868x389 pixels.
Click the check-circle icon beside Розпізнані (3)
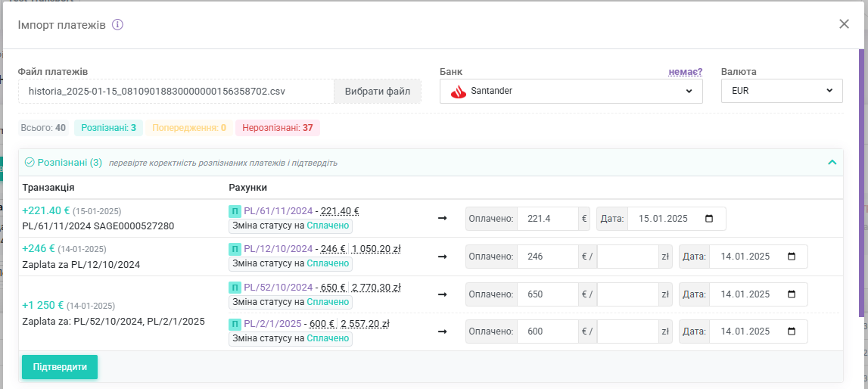click(30, 163)
